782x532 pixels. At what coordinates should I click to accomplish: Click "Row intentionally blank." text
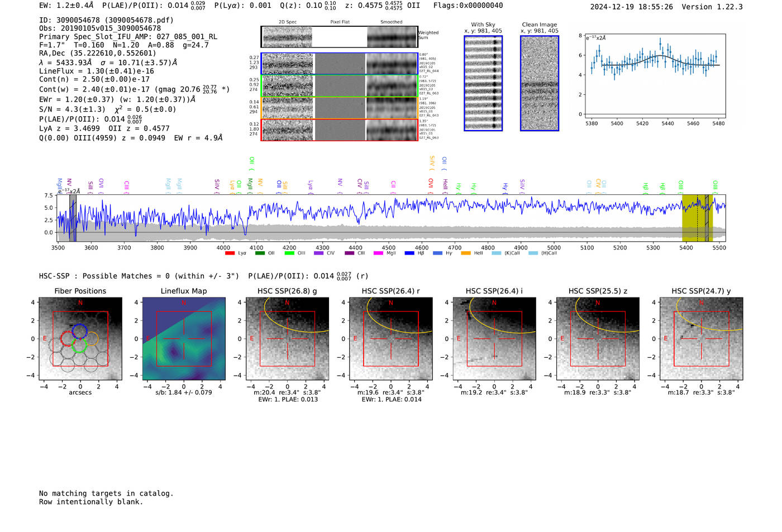(91, 502)
